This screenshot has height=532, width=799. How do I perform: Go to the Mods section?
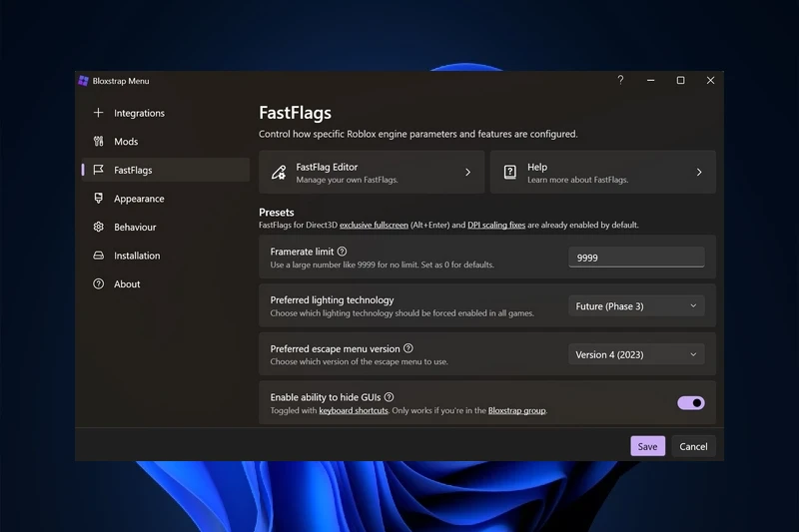point(126,142)
